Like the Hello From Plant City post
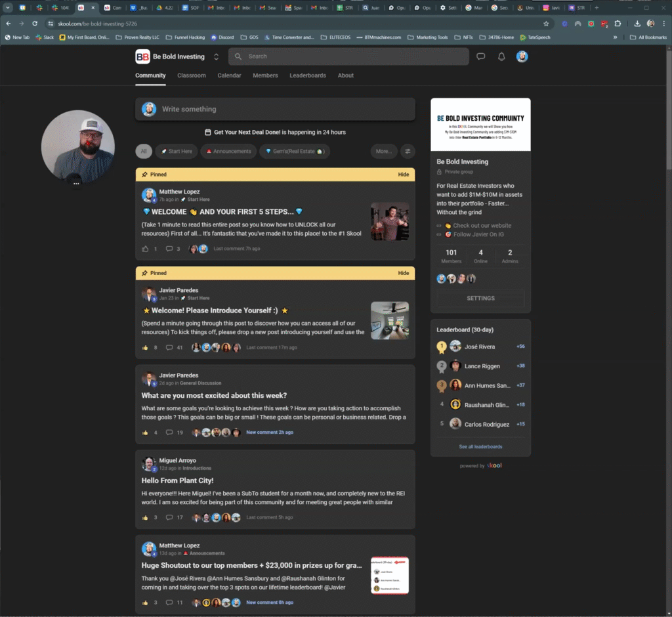This screenshot has height=617, width=672. pyautogui.click(x=145, y=517)
